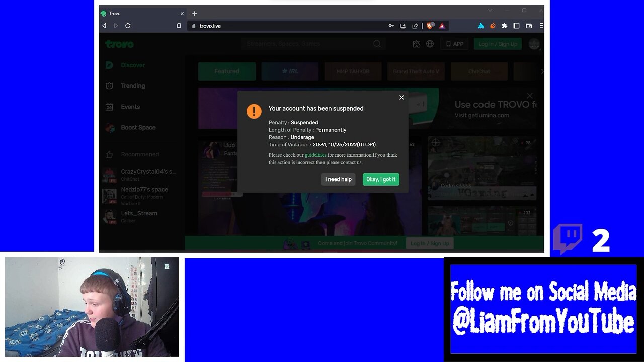The height and width of the screenshot is (362, 644).
Task: Click the "I need help" button
Action: pyautogui.click(x=338, y=179)
